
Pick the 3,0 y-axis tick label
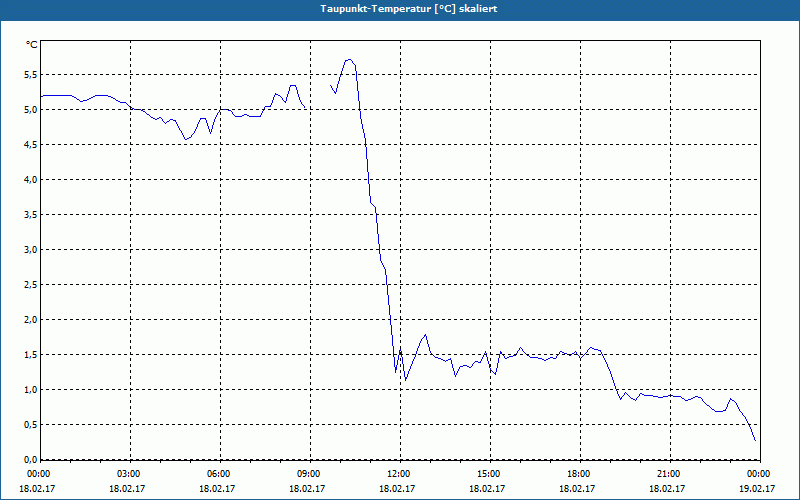click(x=31, y=249)
